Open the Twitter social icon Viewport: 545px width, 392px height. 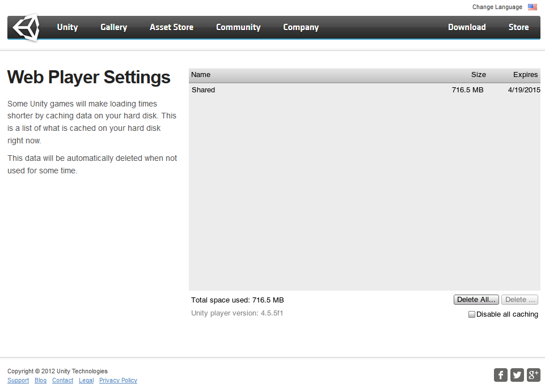517,375
